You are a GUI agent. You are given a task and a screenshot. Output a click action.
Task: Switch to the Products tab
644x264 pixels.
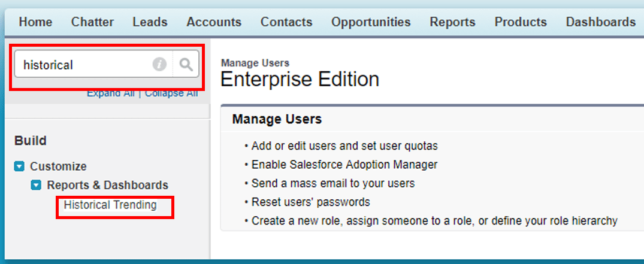[x=520, y=22]
